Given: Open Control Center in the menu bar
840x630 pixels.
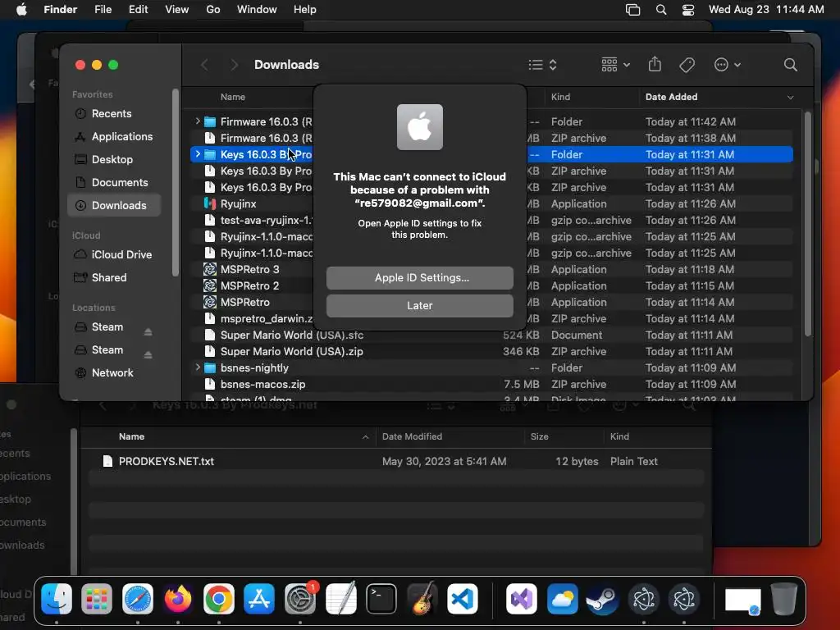Looking at the screenshot, I should click(688, 10).
